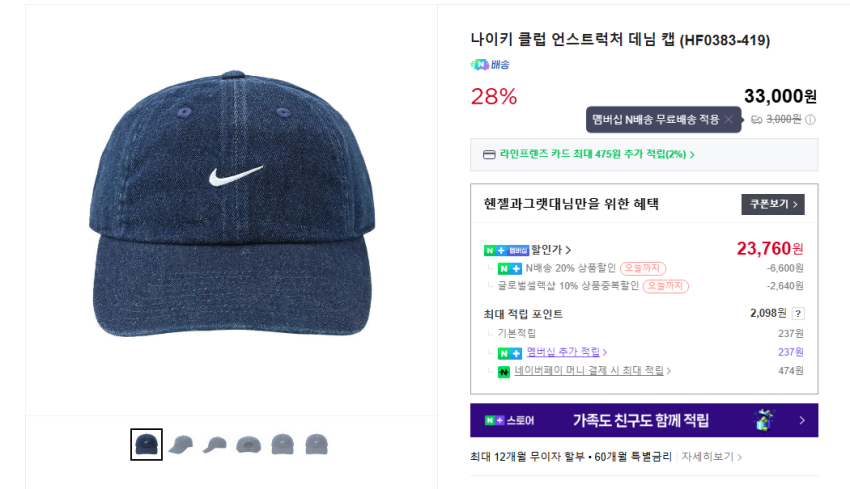Click the question mark beside 최대 적립 포인트
Image resolution: width=850 pixels, height=489 pixels.
point(798,313)
